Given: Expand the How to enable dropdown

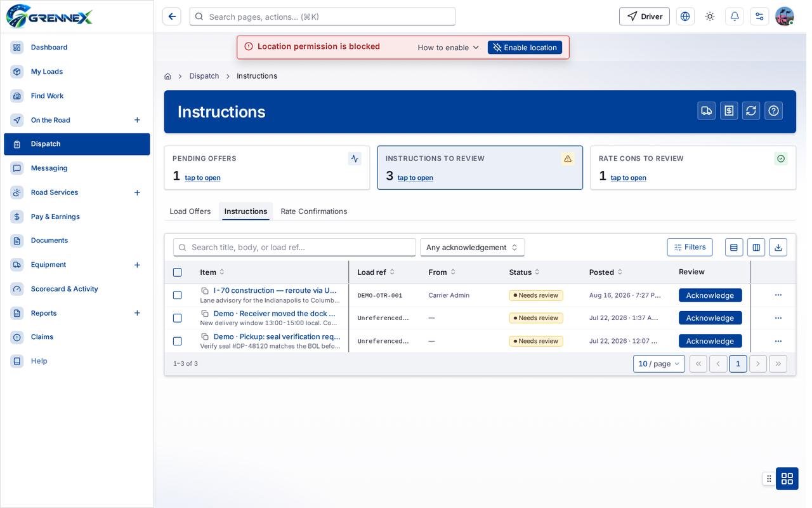Looking at the screenshot, I should pos(449,48).
